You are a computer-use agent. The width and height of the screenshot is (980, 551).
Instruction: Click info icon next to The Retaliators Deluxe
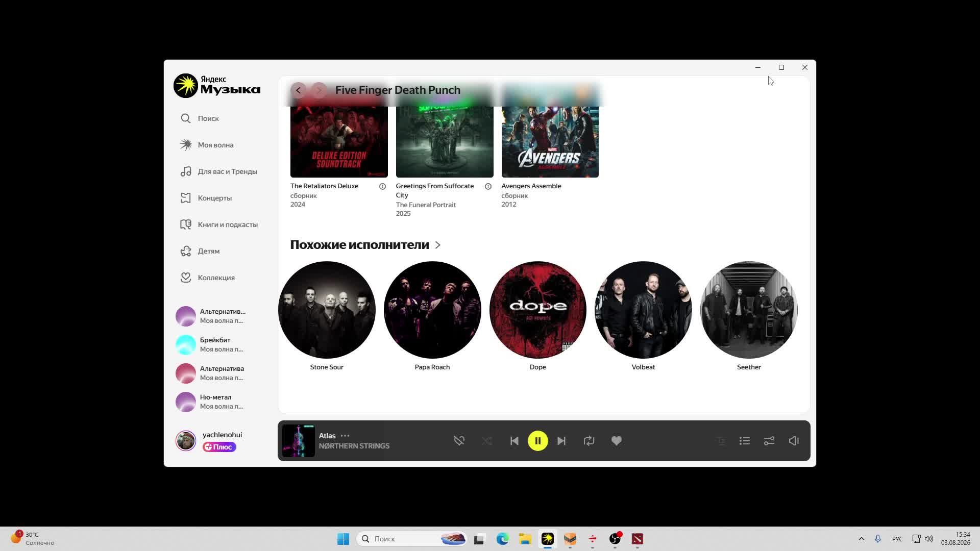pos(382,186)
